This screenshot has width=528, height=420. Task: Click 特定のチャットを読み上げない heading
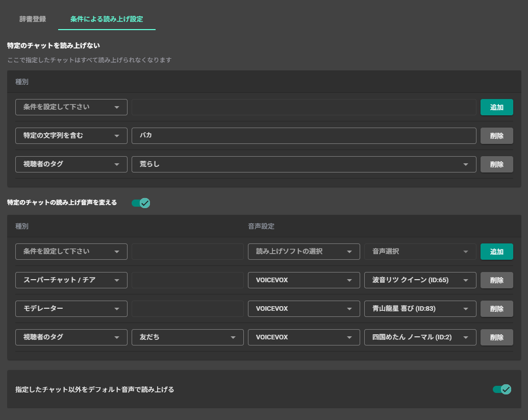54,45
